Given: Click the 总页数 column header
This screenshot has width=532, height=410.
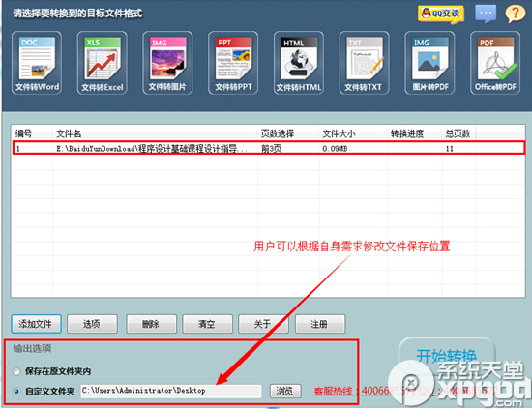Looking at the screenshot, I should [458, 133].
